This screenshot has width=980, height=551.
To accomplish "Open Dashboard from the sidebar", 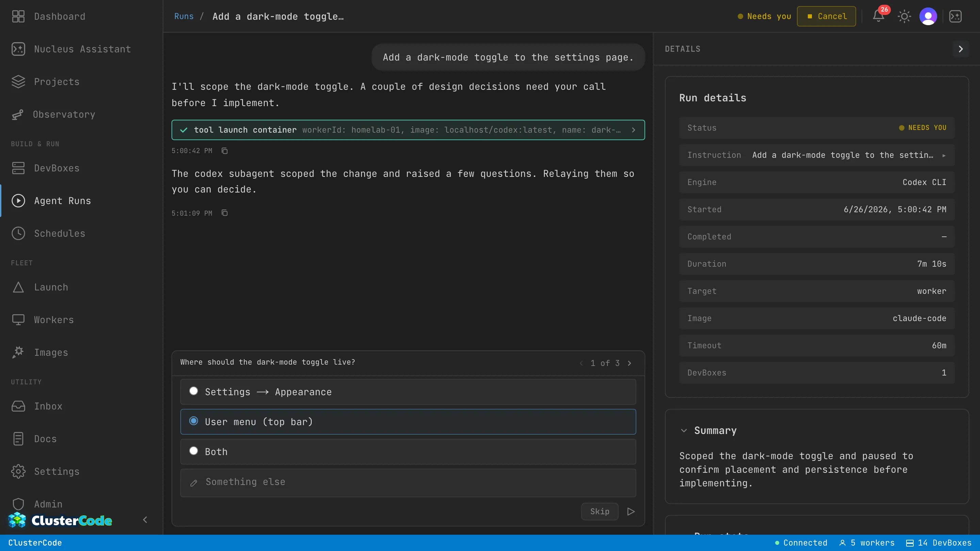I will [60, 16].
